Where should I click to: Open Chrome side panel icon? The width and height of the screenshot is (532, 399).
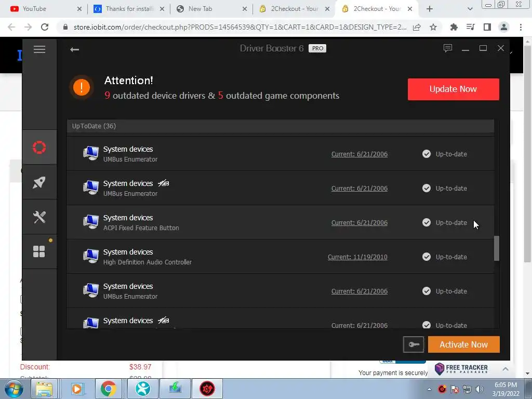pyautogui.click(x=487, y=27)
